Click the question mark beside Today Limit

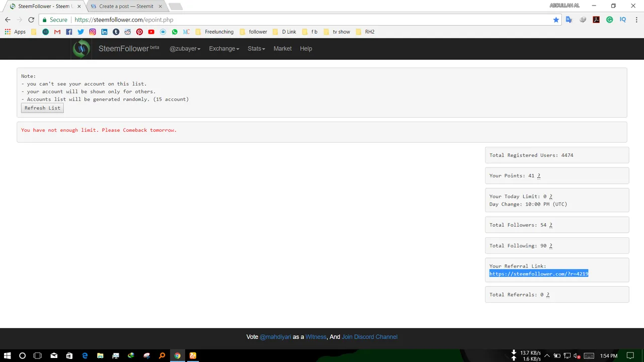pos(551,197)
